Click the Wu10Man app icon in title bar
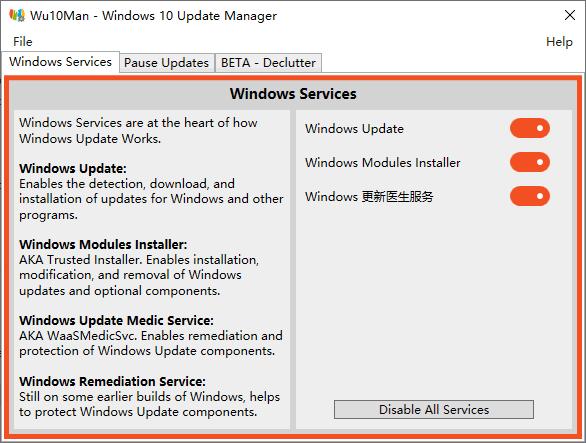Screen dimensions: 586x443 point(17,15)
